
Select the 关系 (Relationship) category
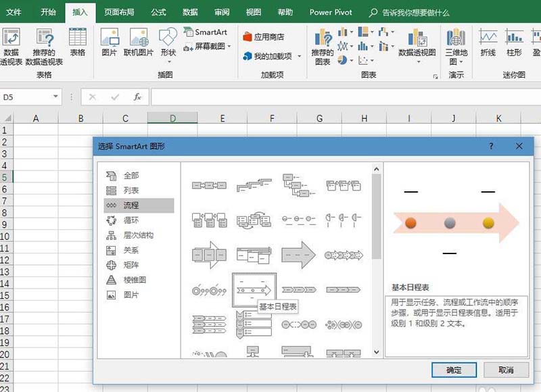tap(139, 250)
